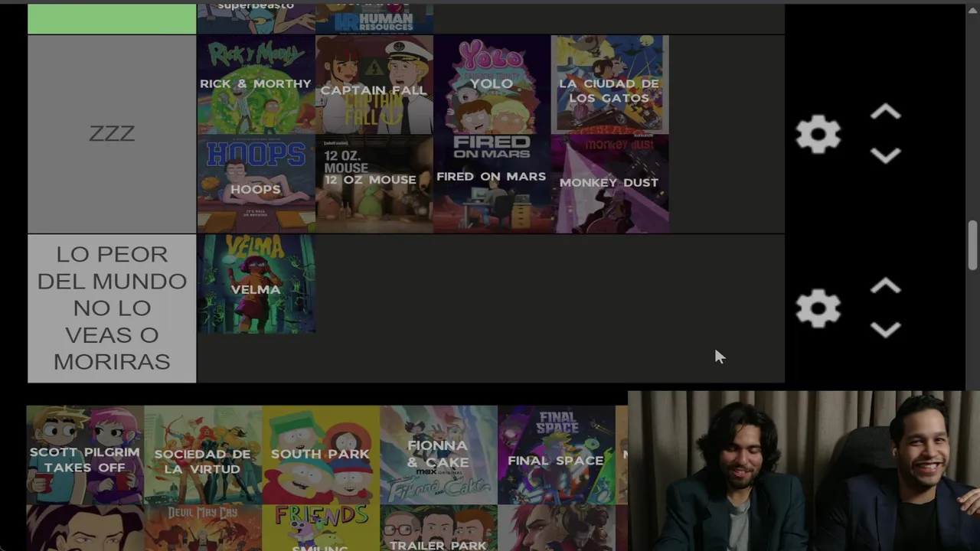The width and height of the screenshot is (980, 551).
Task: Select the YOLO poster
Action: pyautogui.click(x=492, y=84)
